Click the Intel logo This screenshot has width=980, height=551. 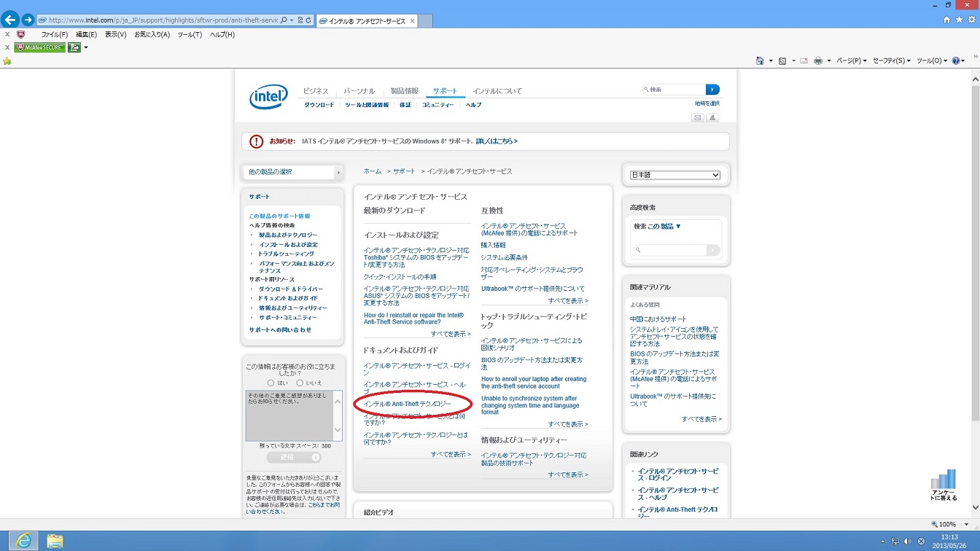point(268,97)
